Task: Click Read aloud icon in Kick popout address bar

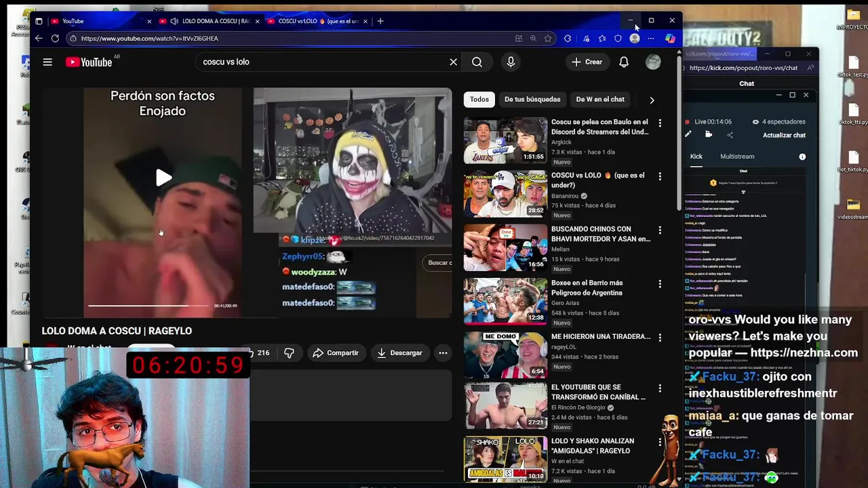Action: 810,68
